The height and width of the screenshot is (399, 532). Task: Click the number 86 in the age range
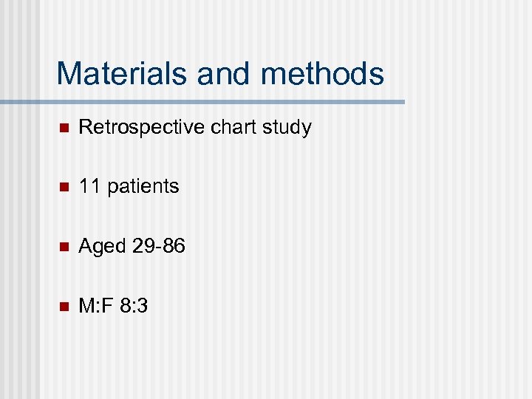pyautogui.click(x=174, y=245)
